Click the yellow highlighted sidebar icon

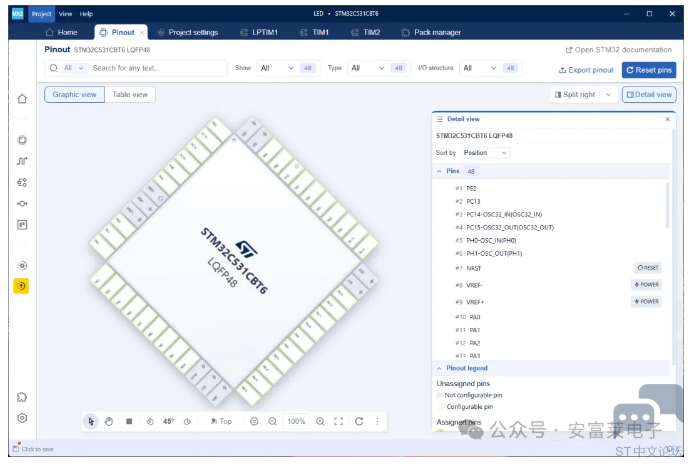(x=22, y=286)
